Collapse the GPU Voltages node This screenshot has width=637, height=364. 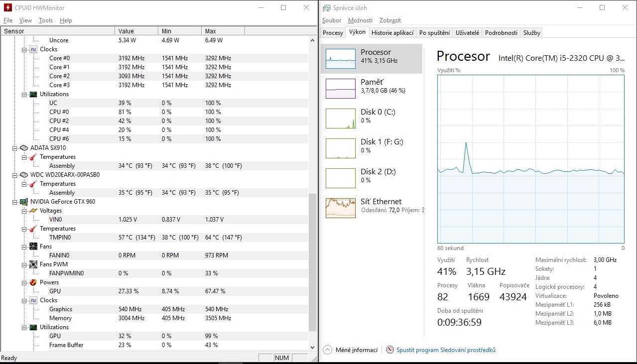click(24, 211)
